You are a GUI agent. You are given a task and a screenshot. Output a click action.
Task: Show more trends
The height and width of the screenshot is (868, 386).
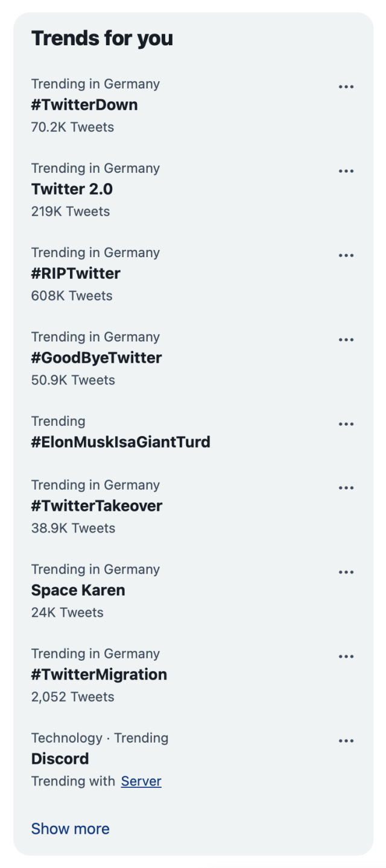point(71,828)
